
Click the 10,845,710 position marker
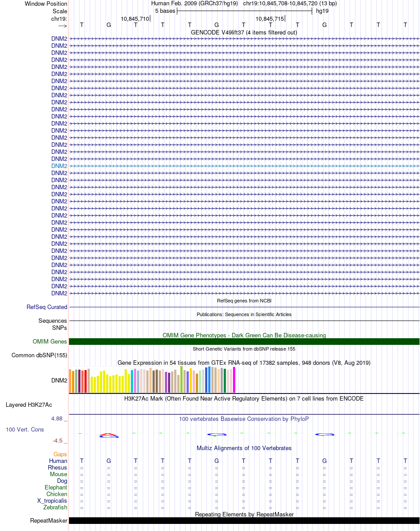pyautogui.click(x=135, y=19)
